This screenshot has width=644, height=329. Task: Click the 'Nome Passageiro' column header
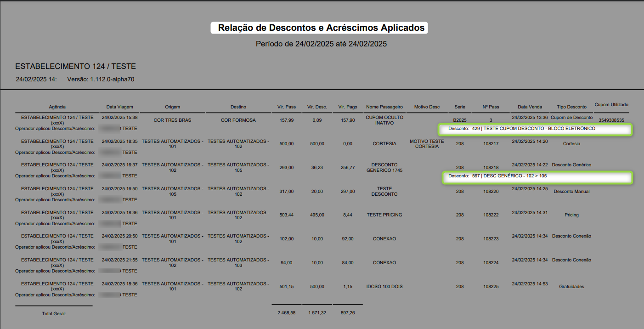(x=384, y=107)
